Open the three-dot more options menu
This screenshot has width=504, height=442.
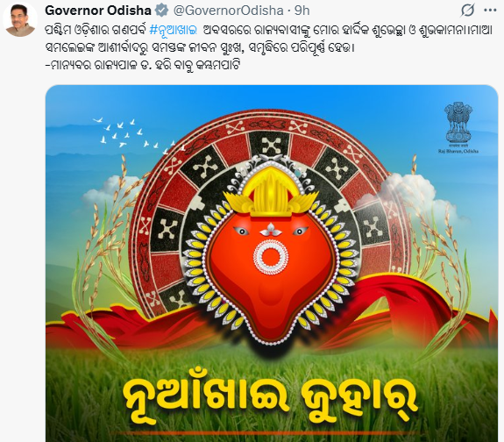pos(490,11)
